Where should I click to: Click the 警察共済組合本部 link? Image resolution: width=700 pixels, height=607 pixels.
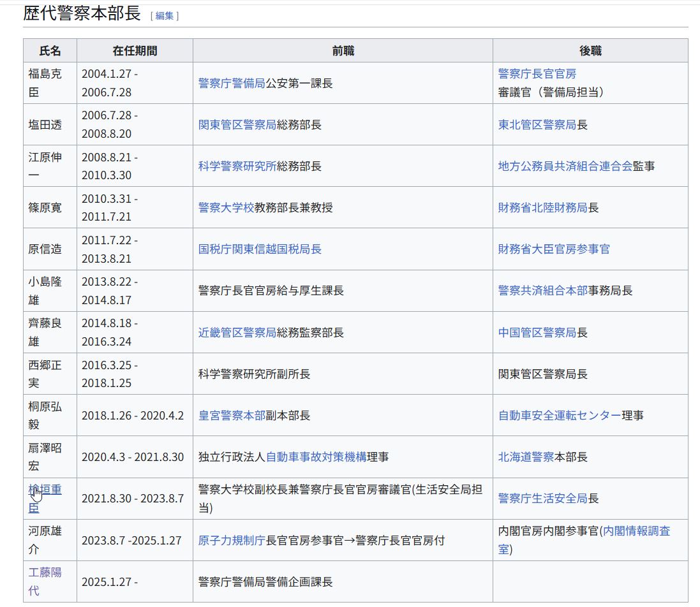pos(542,291)
